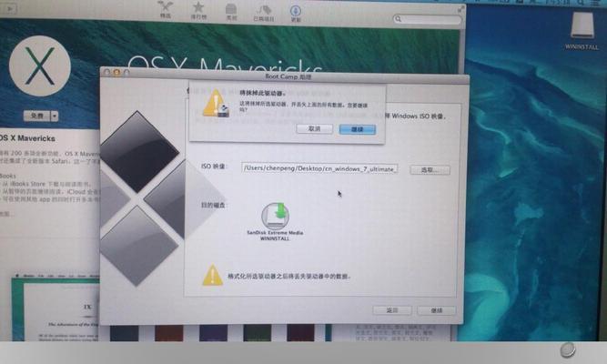Click the 目的磁盘 destination disk label
The image size is (607, 364).
tap(213, 205)
